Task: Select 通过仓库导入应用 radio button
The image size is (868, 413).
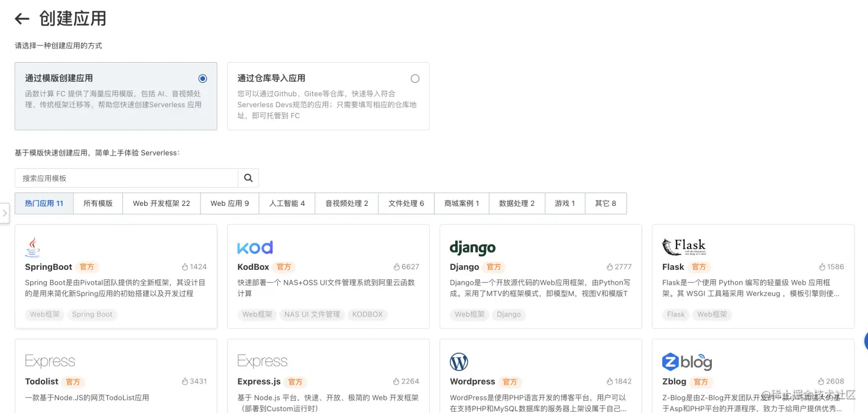Action: pyautogui.click(x=415, y=78)
